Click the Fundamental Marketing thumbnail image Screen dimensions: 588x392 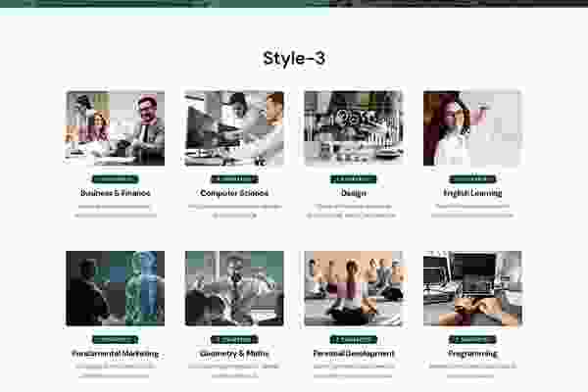115,288
